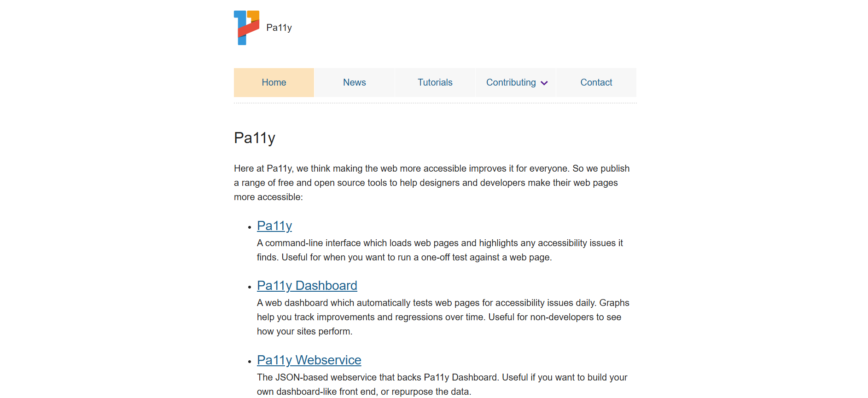Viewport: 868px width, 398px height.
Task: Open the Contributing menu item
Action: [516, 82]
